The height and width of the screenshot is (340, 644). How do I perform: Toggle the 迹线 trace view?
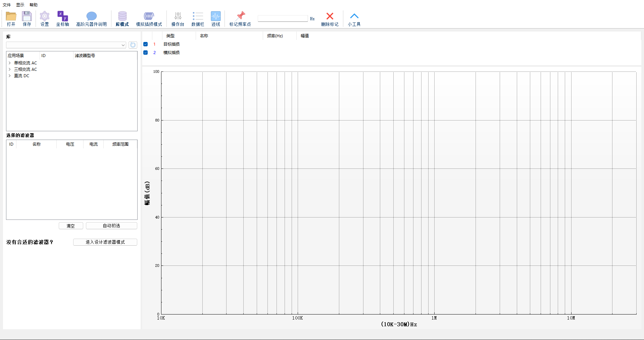click(x=216, y=19)
